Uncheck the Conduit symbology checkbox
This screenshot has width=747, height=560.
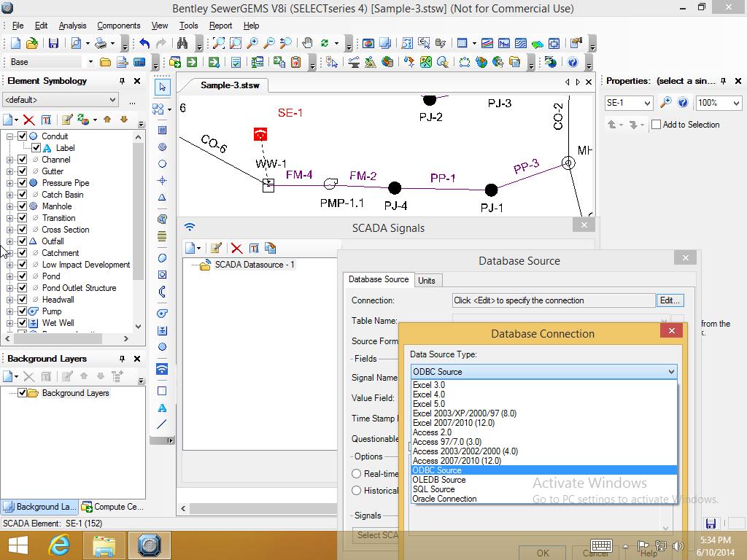23,136
